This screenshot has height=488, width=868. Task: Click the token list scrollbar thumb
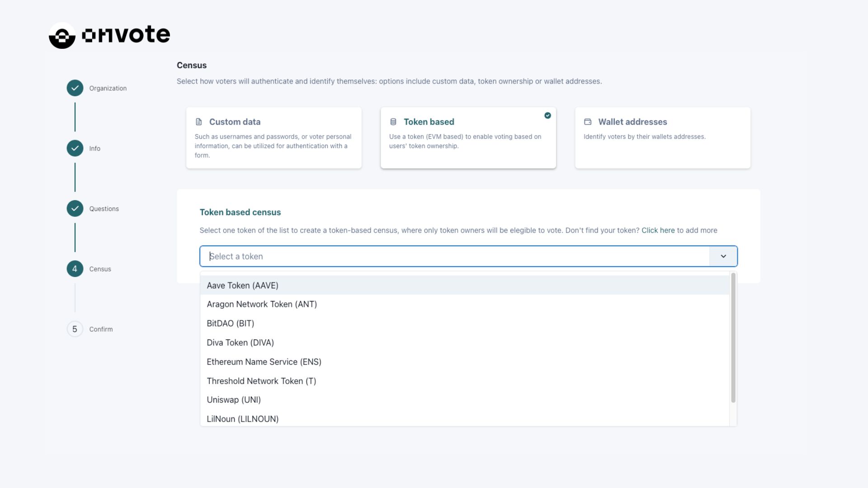tap(733, 338)
